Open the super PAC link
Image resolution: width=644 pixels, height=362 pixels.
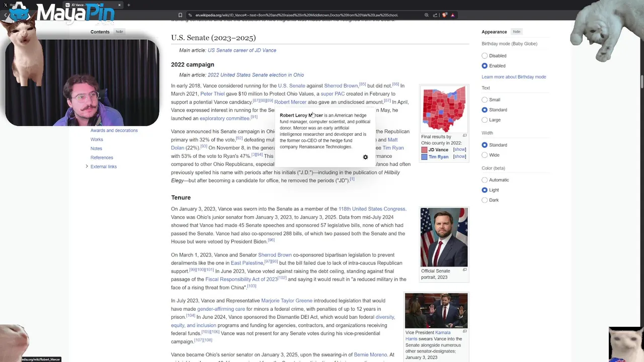coord(333,94)
